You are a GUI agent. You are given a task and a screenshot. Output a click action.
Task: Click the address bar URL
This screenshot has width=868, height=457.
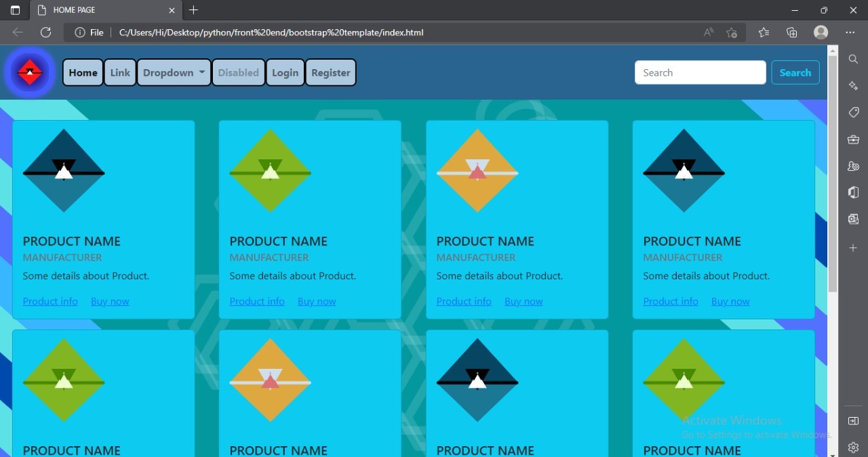[x=271, y=32]
